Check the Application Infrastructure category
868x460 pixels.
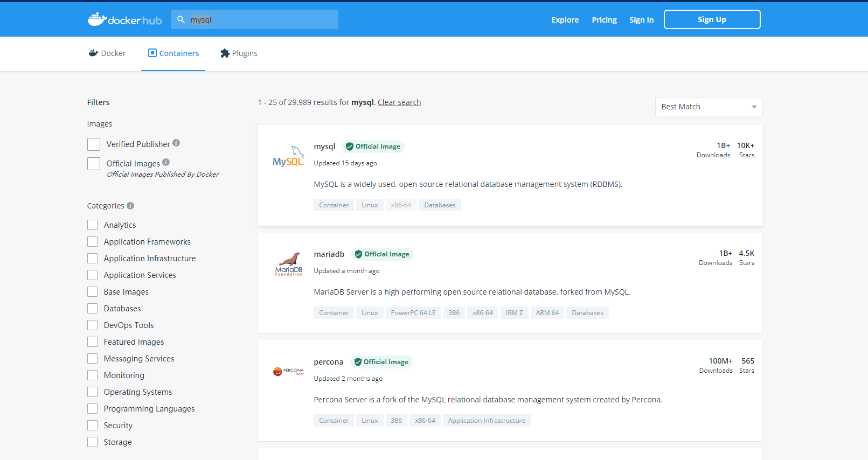(93, 259)
